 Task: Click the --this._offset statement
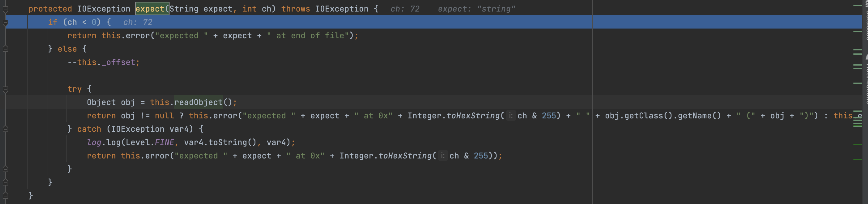104,62
